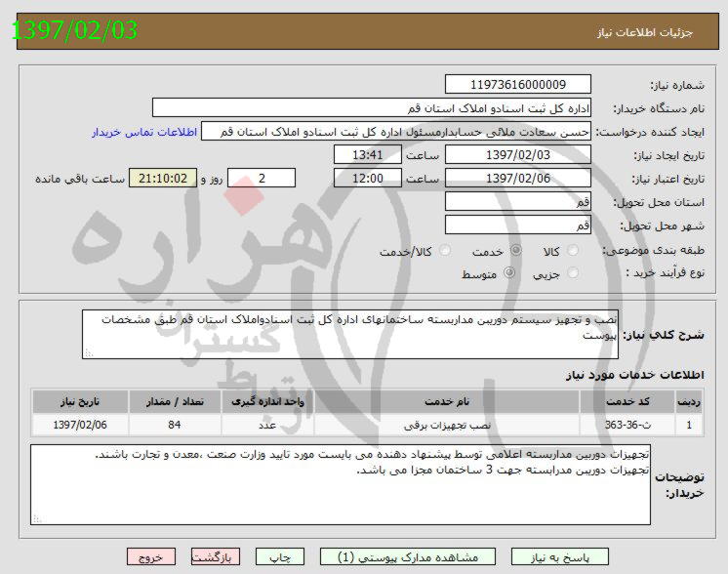Click creation time field 13:41
Screen dimensions: 728x574
tap(368, 154)
